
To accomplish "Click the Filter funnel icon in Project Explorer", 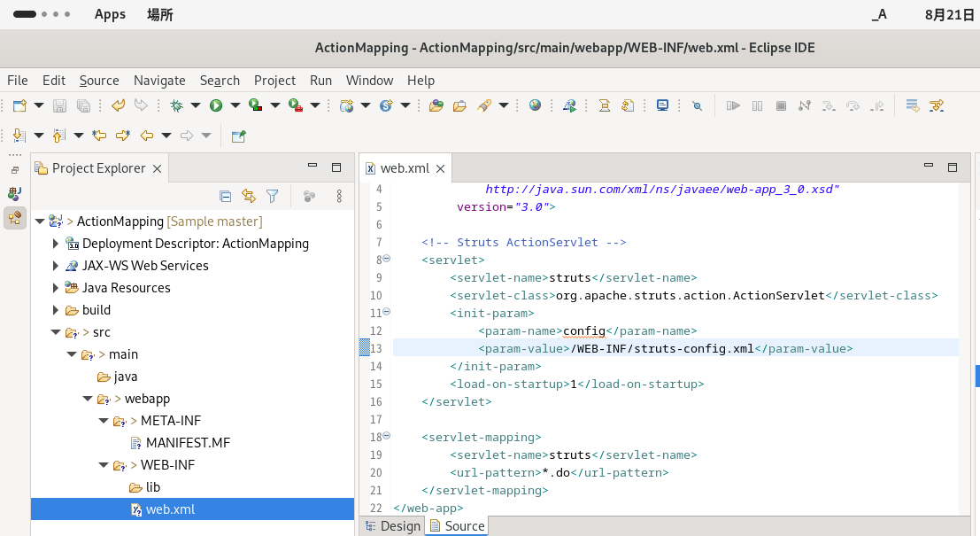I will [x=273, y=197].
